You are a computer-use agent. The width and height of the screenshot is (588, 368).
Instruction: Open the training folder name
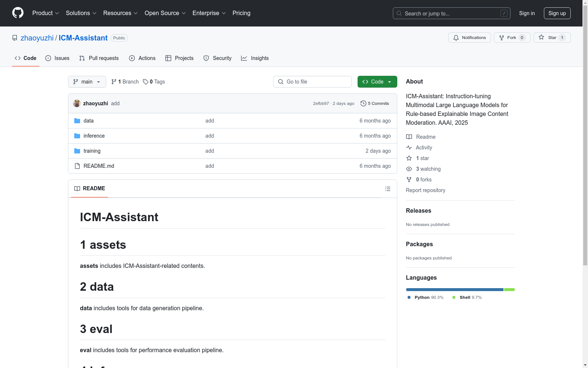pyautogui.click(x=92, y=151)
